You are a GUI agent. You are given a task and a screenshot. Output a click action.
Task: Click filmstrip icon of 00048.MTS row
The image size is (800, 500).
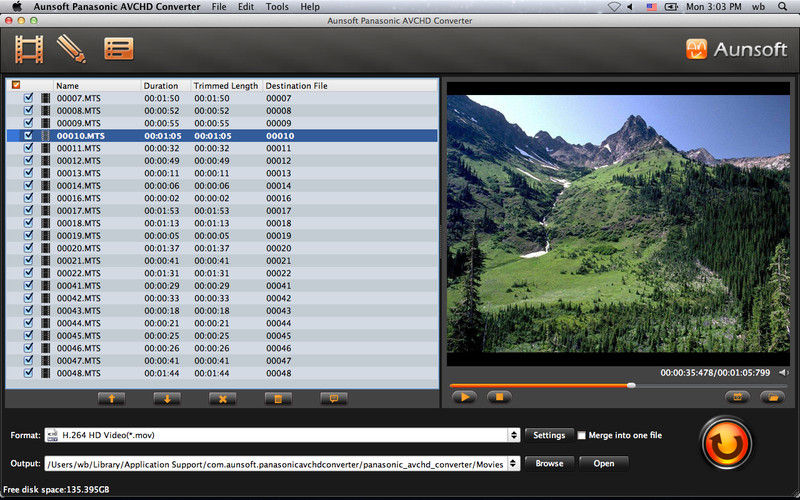pos(45,373)
